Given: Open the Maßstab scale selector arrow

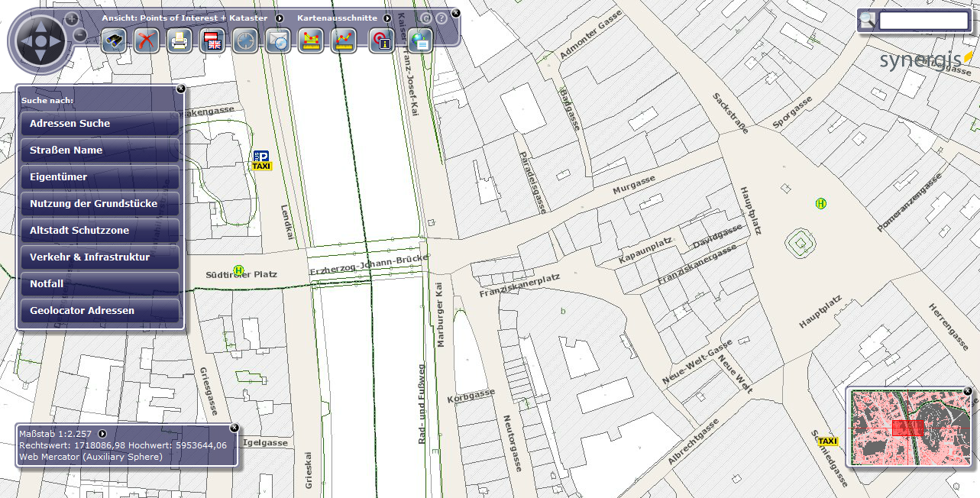Looking at the screenshot, I should 102,434.
